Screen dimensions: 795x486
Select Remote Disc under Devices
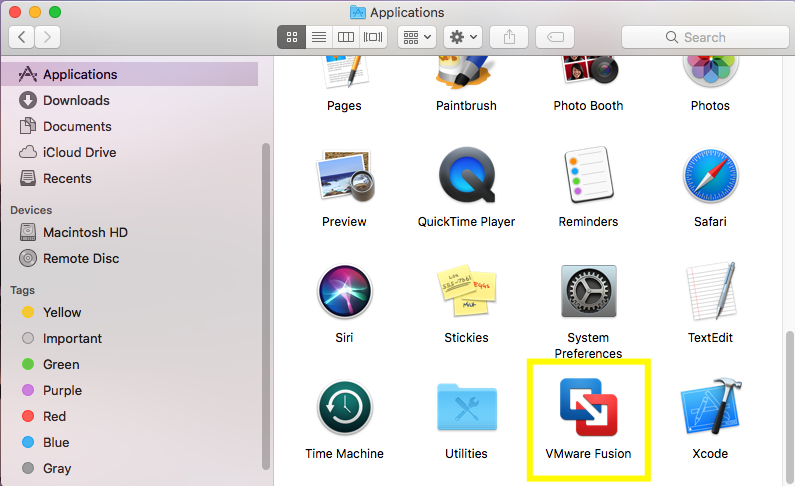click(x=130, y=258)
